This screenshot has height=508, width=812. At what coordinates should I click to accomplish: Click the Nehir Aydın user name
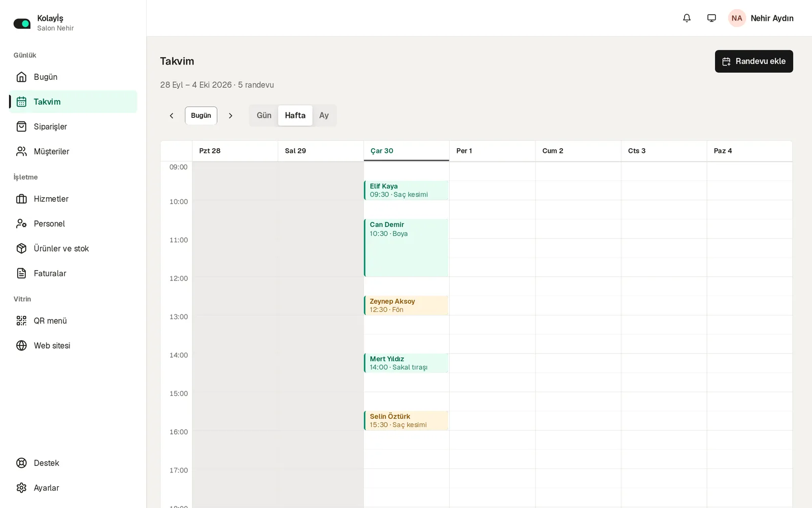tap(772, 18)
